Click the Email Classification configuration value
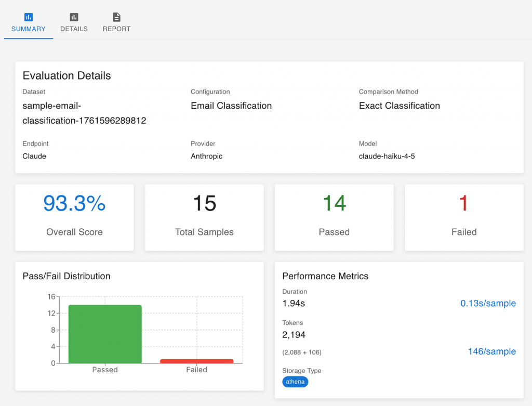The image size is (532, 406). point(231,106)
